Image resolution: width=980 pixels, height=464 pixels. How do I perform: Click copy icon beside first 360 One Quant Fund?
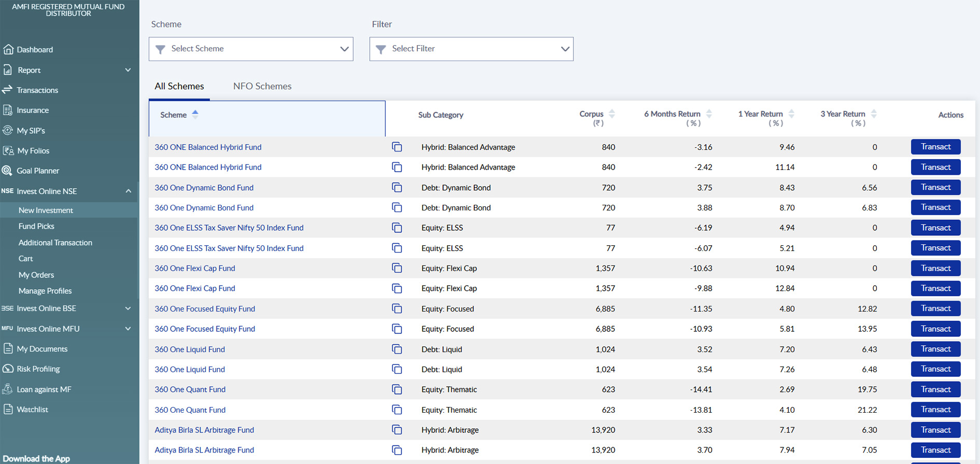click(397, 389)
